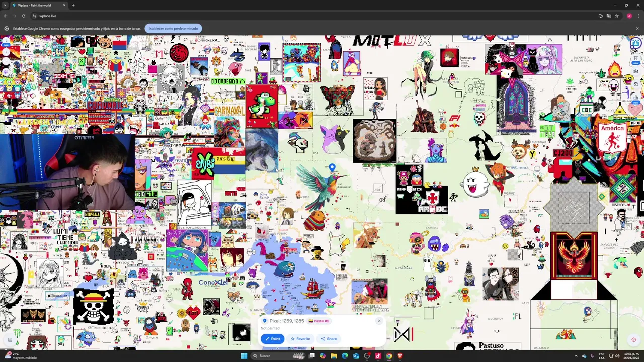Viewport: 644px width, 362px height.
Task: Go back to the previous page
Action: (6, 16)
